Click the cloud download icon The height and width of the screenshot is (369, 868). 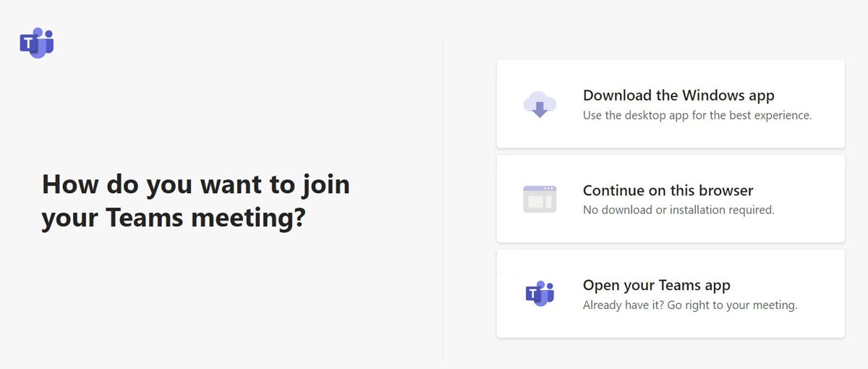tap(540, 104)
